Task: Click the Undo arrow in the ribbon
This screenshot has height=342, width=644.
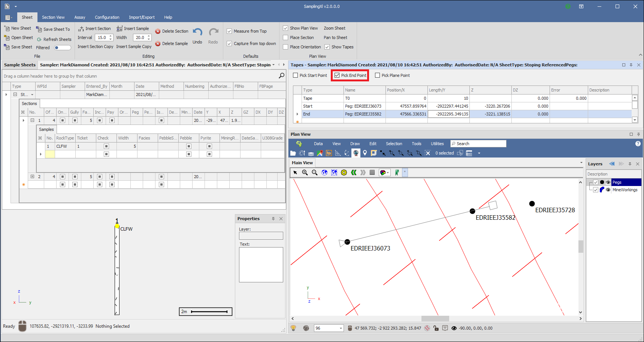Action: 197,33
